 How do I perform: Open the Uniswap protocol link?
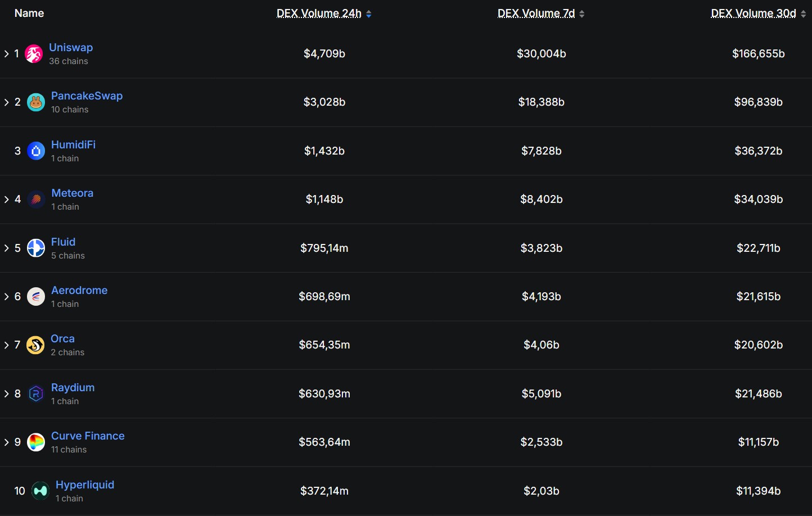71,47
